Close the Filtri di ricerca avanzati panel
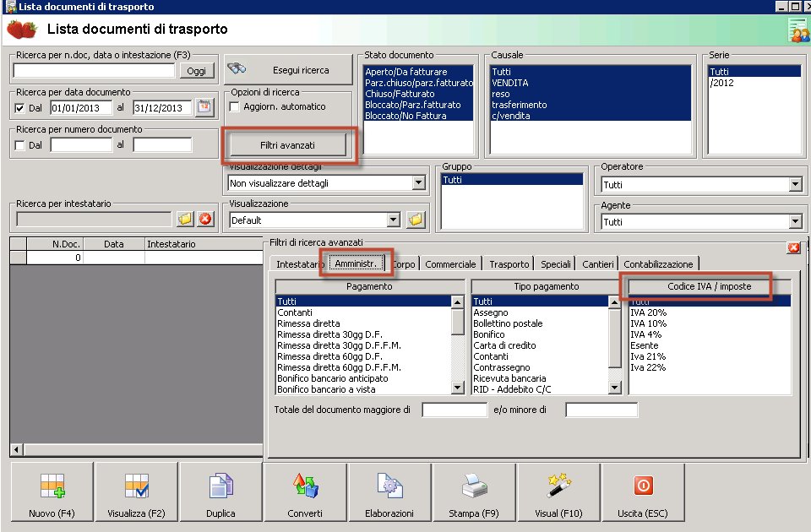Screen dimensions: 811x532 793,247
